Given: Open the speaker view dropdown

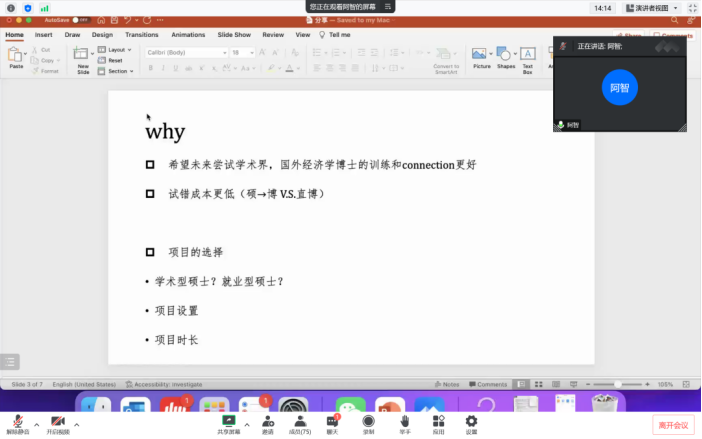Looking at the screenshot, I should [x=653, y=8].
